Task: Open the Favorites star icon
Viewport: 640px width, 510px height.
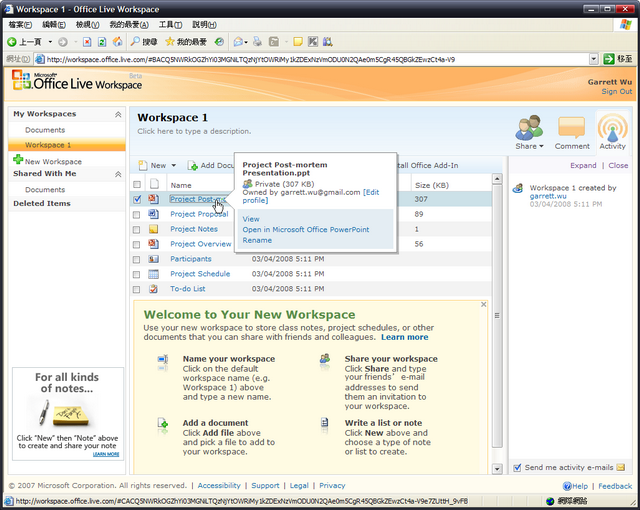Action: [x=170, y=42]
